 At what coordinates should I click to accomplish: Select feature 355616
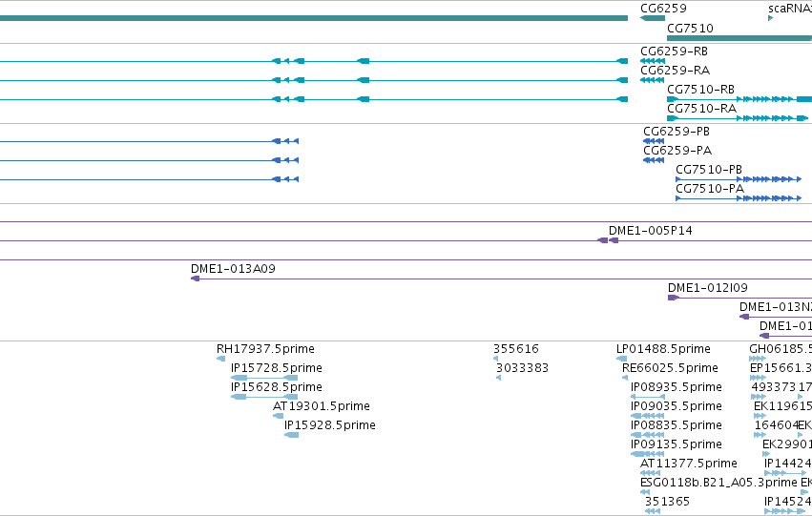coord(516,349)
